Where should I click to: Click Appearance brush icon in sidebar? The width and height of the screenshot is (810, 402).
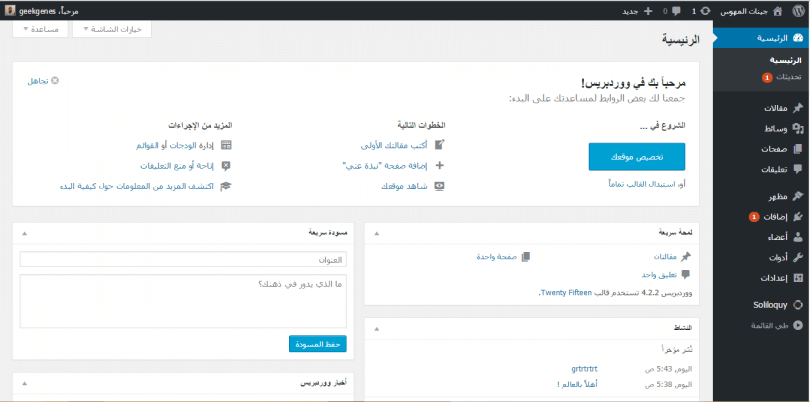tap(798, 196)
